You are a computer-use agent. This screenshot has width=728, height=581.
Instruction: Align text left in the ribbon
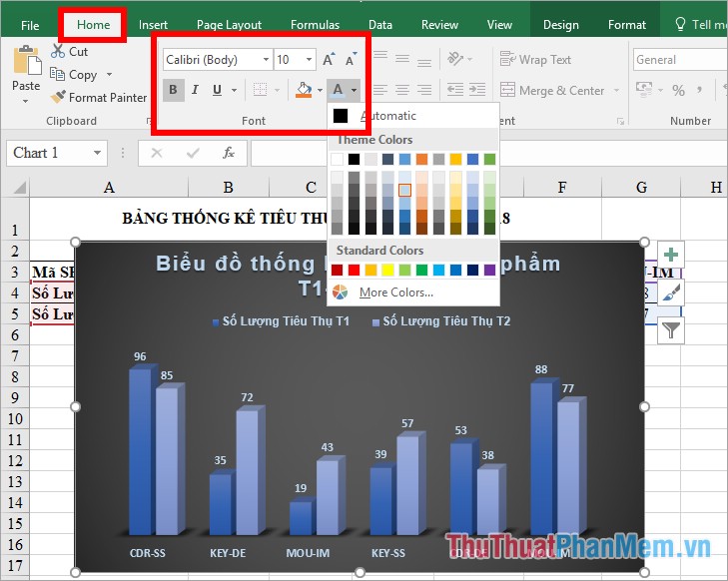(380, 90)
